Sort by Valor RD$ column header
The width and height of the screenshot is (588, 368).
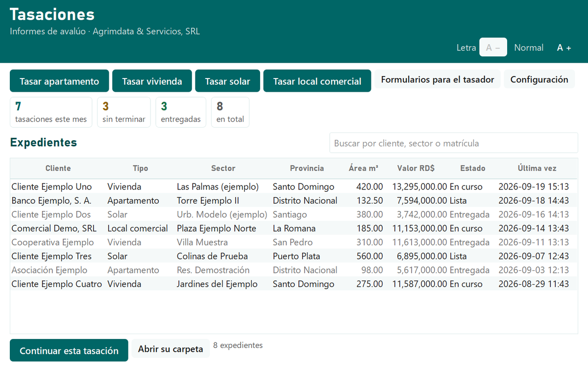[416, 168]
